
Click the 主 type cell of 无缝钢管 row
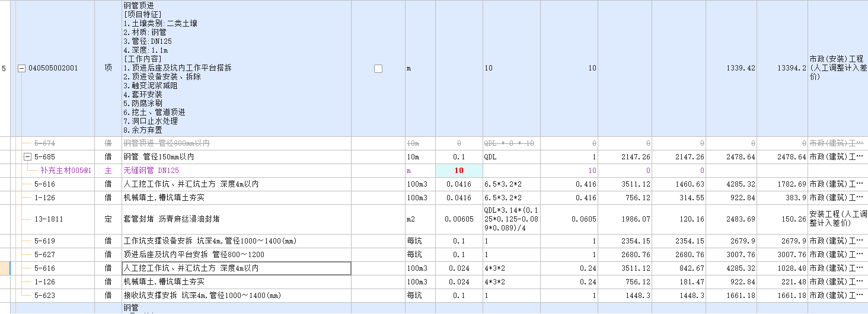tap(108, 171)
